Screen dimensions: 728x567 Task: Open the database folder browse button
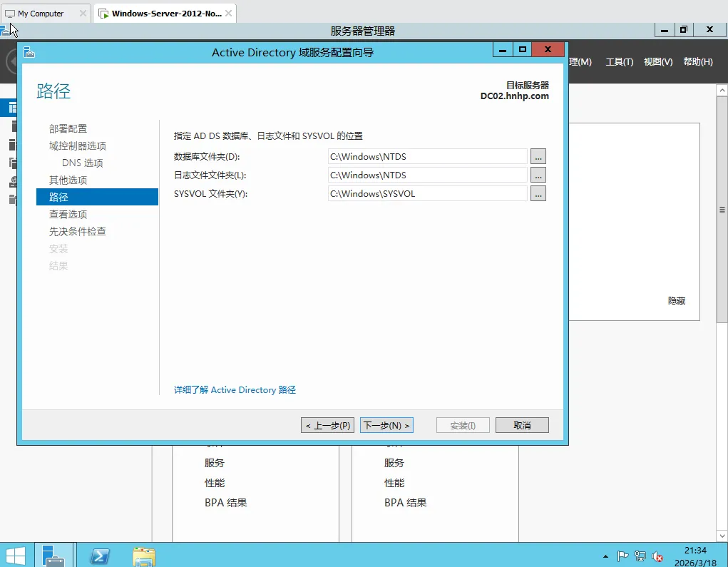(538, 156)
